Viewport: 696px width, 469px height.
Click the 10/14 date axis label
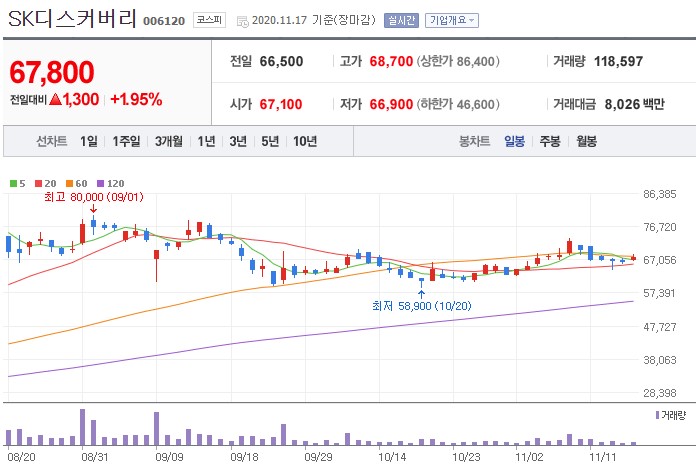(392, 457)
